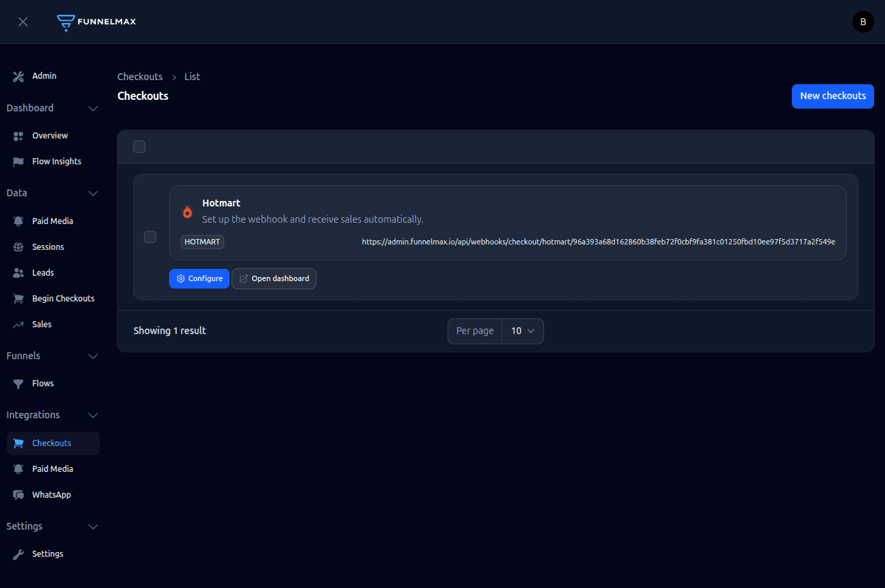Click the New checkouts button
Viewport: 885px width, 588px height.
(832, 96)
